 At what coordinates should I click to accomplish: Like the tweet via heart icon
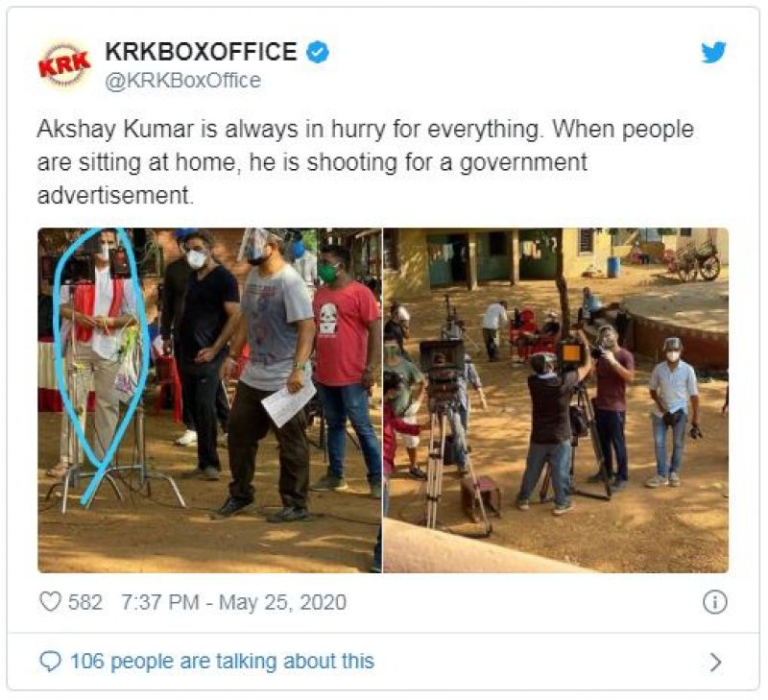click(50, 601)
